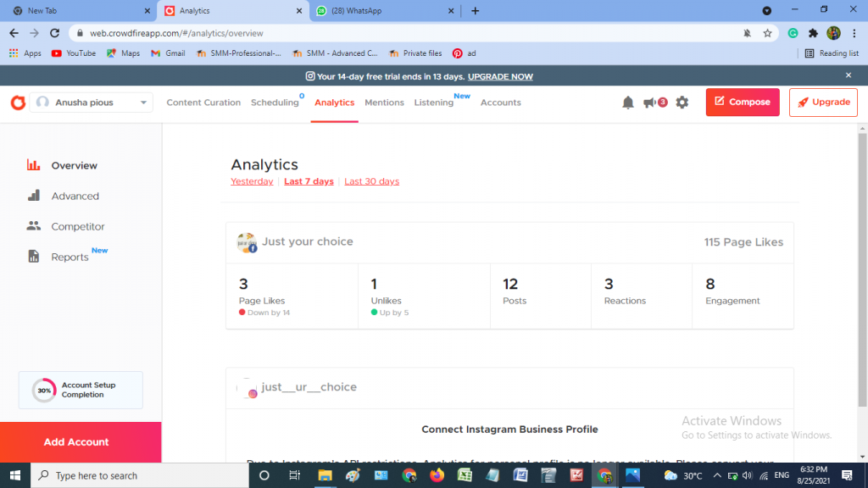Click the Crowdfire flame logo
Screen dimensions: 868x488
[19, 103]
